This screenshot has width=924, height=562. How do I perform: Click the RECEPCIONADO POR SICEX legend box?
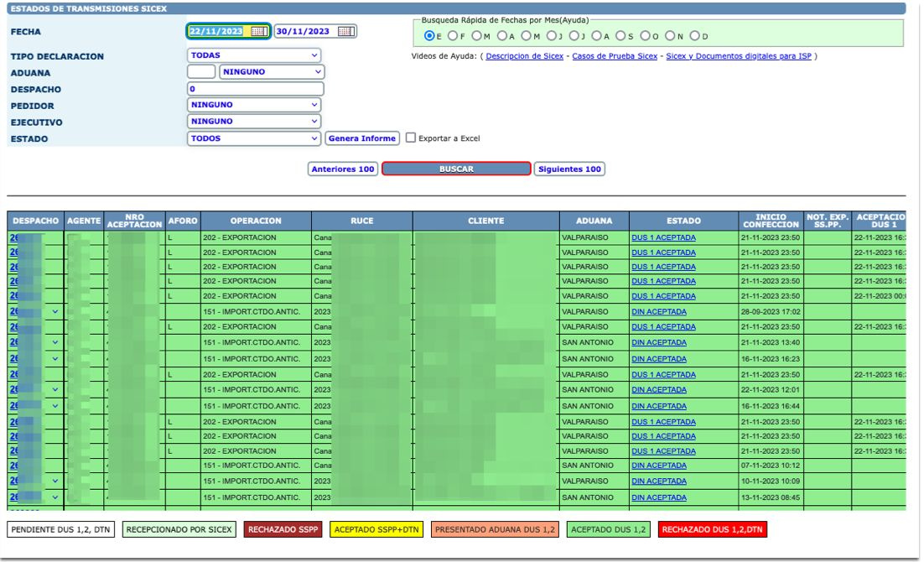coord(179,529)
